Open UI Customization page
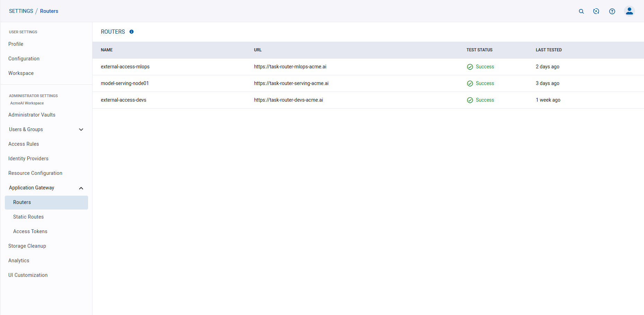Viewport: 644px width, 315px height. pyautogui.click(x=28, y=275)
